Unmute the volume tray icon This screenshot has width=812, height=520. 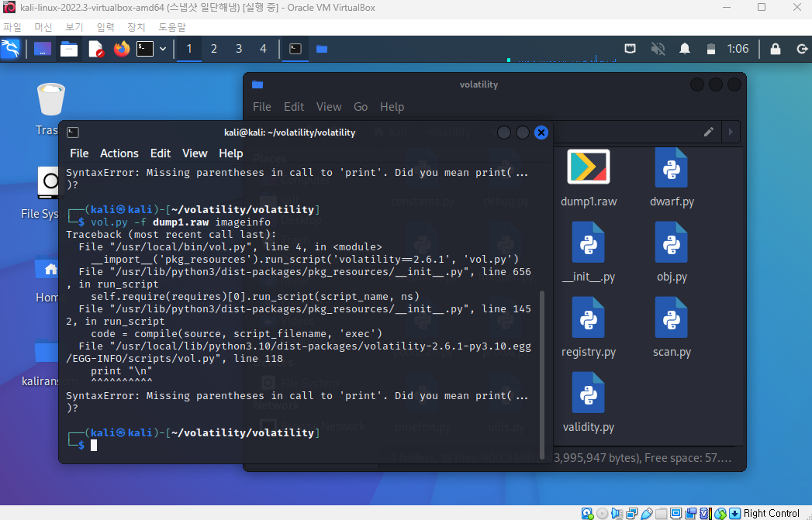click(658, 49)
